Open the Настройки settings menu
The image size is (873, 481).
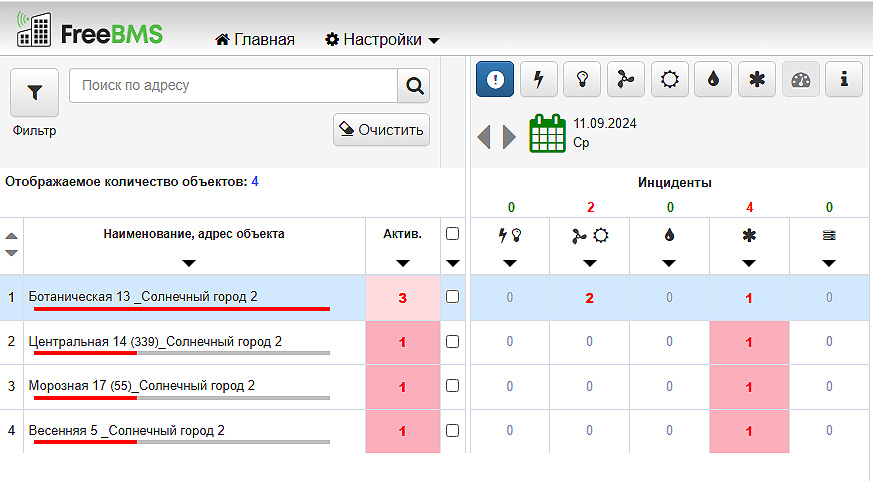point(382,40)
